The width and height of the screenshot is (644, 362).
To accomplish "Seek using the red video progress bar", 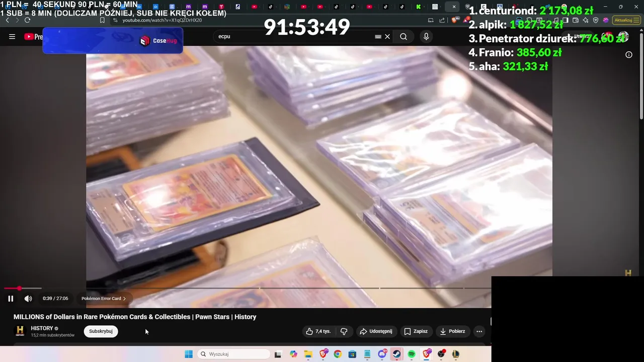I will point(12,288).
